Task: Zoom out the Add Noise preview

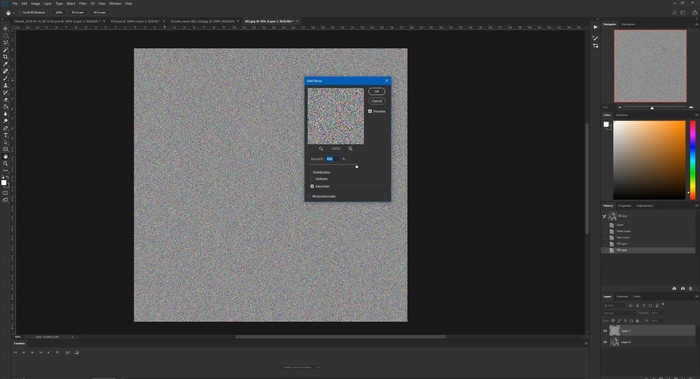Action: [x=321, y=149]
